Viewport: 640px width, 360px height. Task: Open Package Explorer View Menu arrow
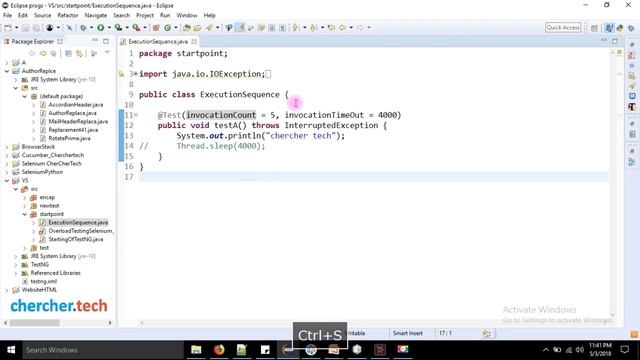click(x=107, y=53)
